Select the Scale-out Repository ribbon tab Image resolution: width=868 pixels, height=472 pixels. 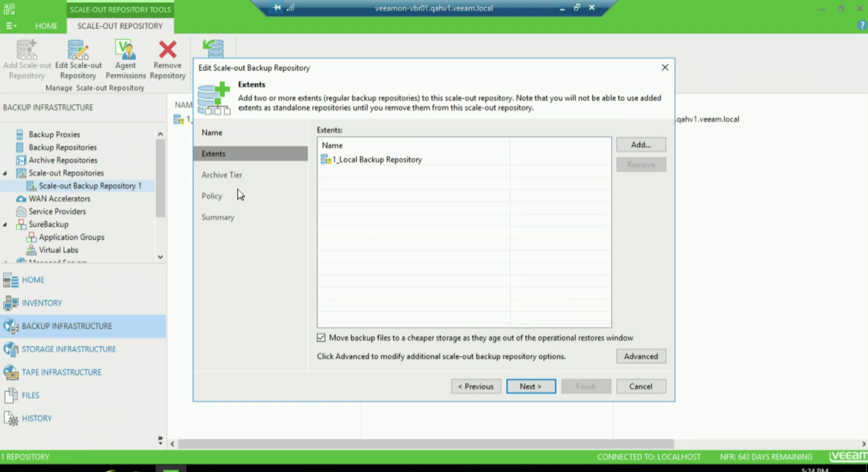tap(120, 26)
